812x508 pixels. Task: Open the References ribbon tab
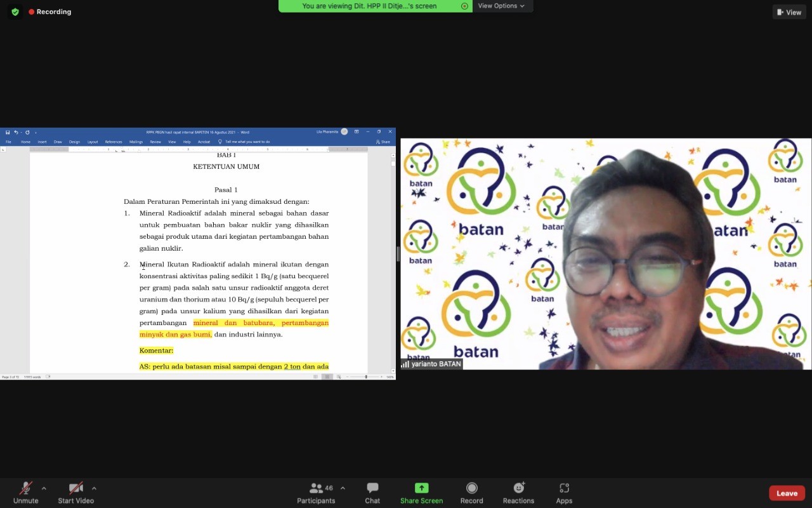[114, 142]
